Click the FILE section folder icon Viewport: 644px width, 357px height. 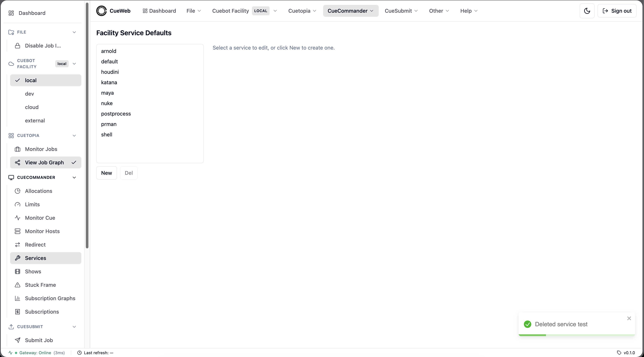click(11, 32)
